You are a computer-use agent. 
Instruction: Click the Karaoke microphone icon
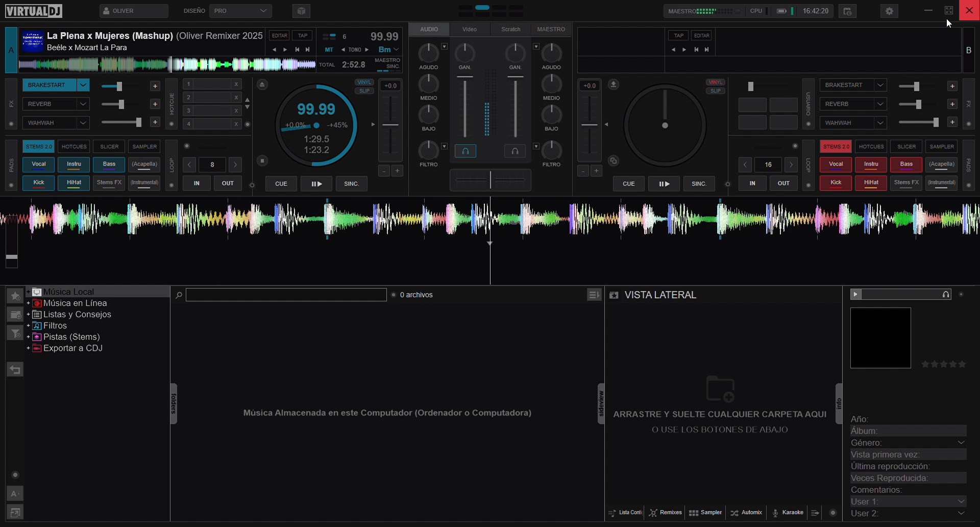[775, 513]
